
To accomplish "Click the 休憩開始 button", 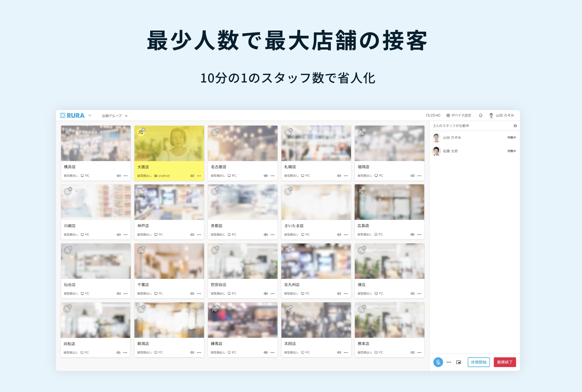I will pyautogui.click(x=479, y=362).
